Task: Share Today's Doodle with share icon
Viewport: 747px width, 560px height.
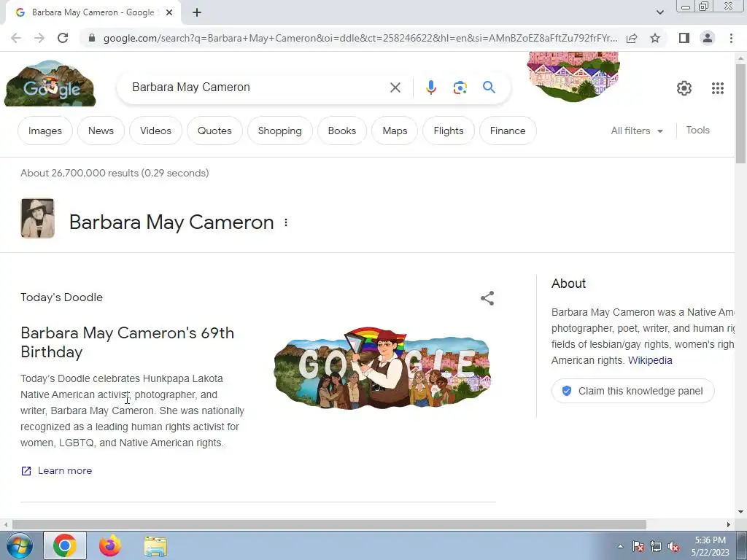Action: 487,298
